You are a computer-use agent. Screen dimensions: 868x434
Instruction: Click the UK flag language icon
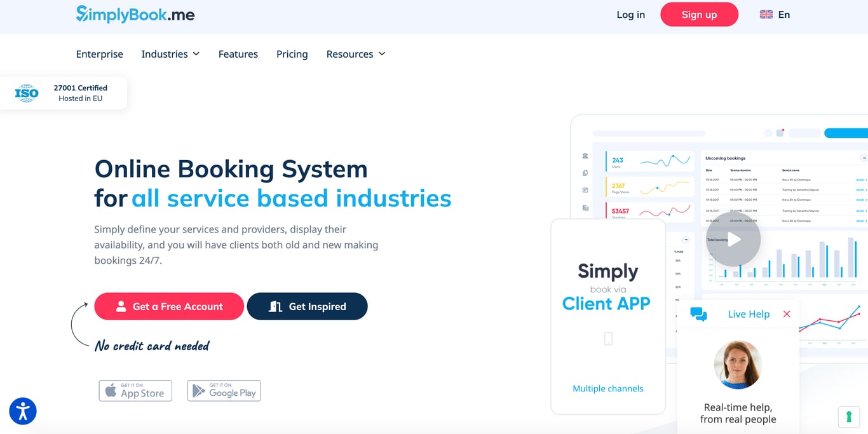(x=766, y=15)
